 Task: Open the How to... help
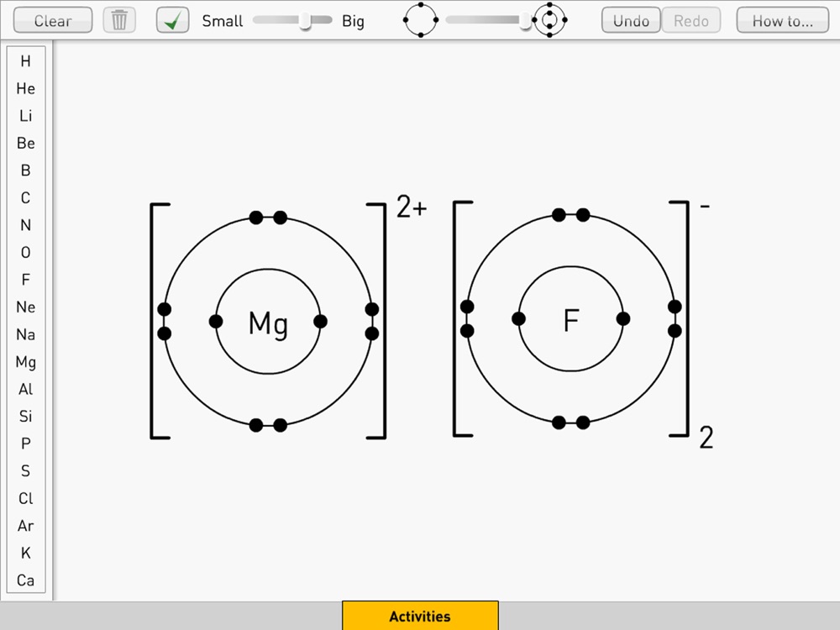tap(783, 20)
